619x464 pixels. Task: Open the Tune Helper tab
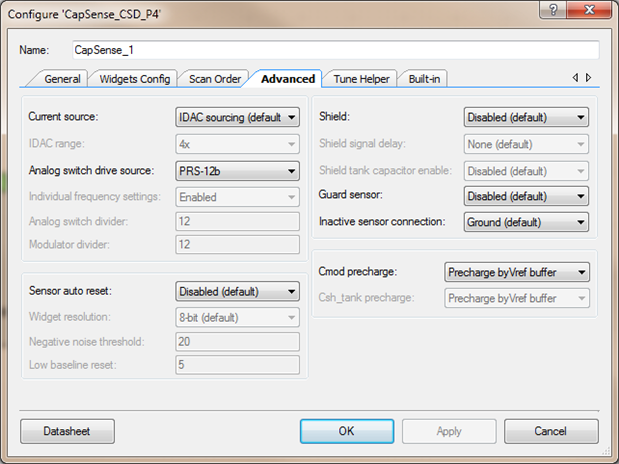point(361,79)
